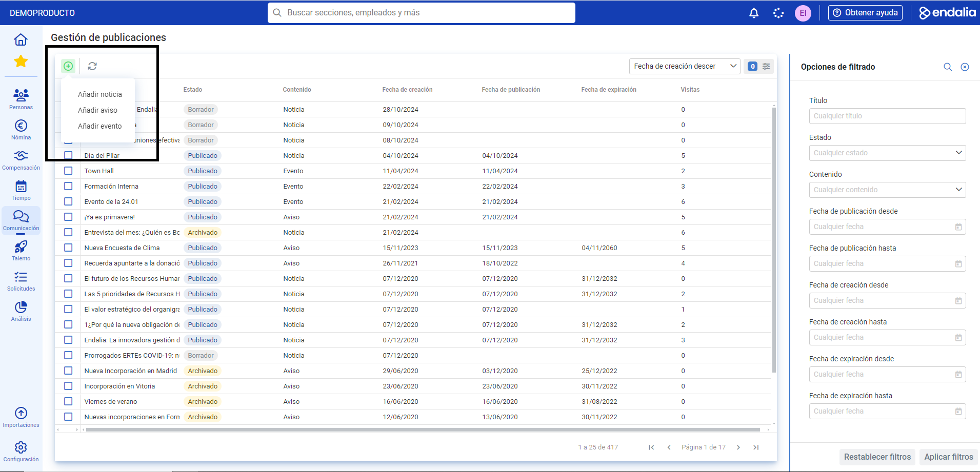Viewport: 980px width, 472px height.
Task: Click the DEMOPRODUCTO title
Action: coord(42,13)
